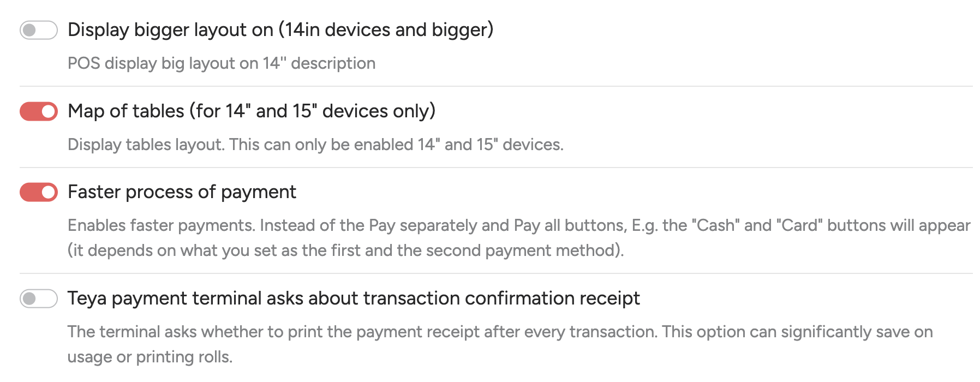Click the white knob of Map of tables switch
The height and width of the screenshot is (382, 980).
pos(49,111)
